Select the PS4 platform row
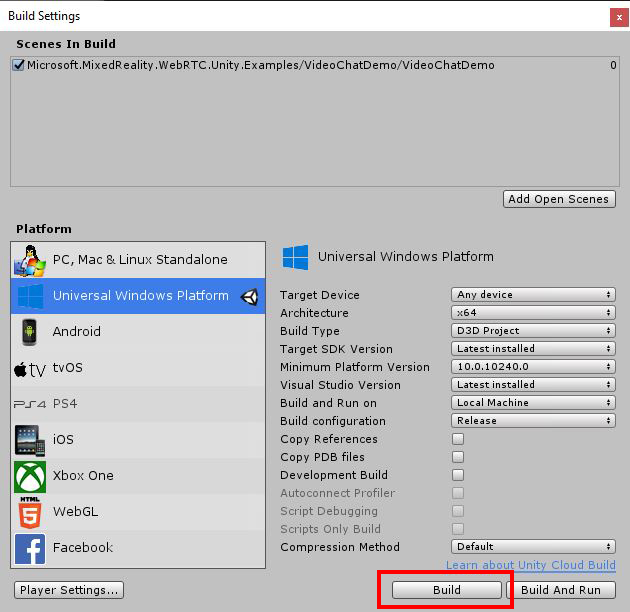 tap(138, 404)
